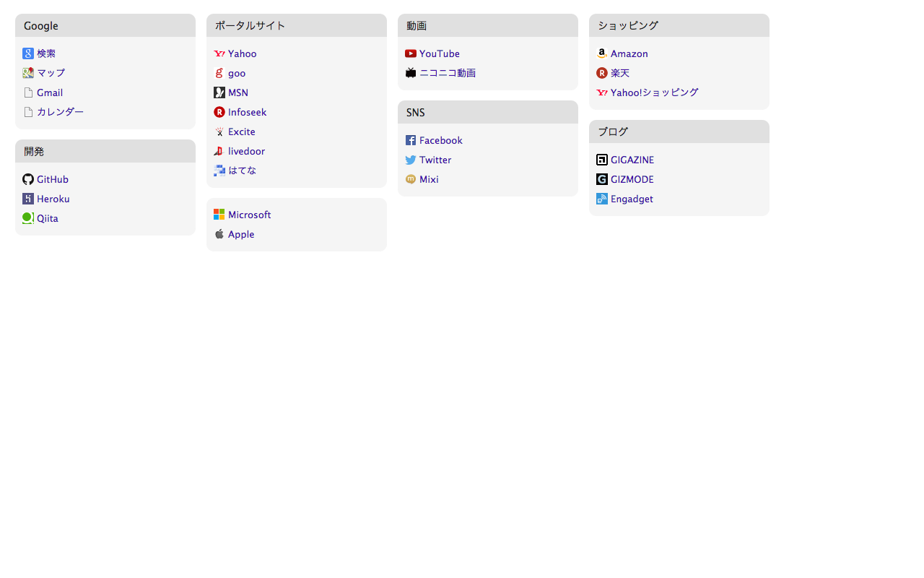924x578 pixels.
Task: Click the red YouTube play icon
Action: point(411,53)
